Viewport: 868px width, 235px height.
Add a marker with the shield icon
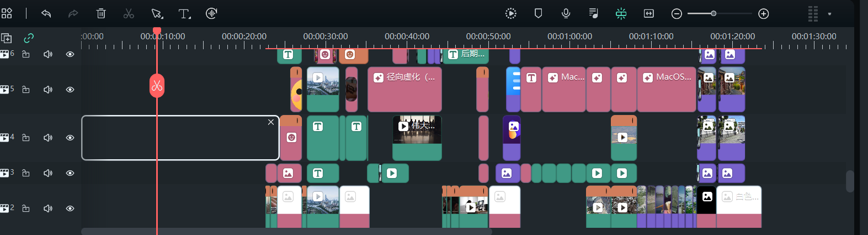[x=539, y=13]
